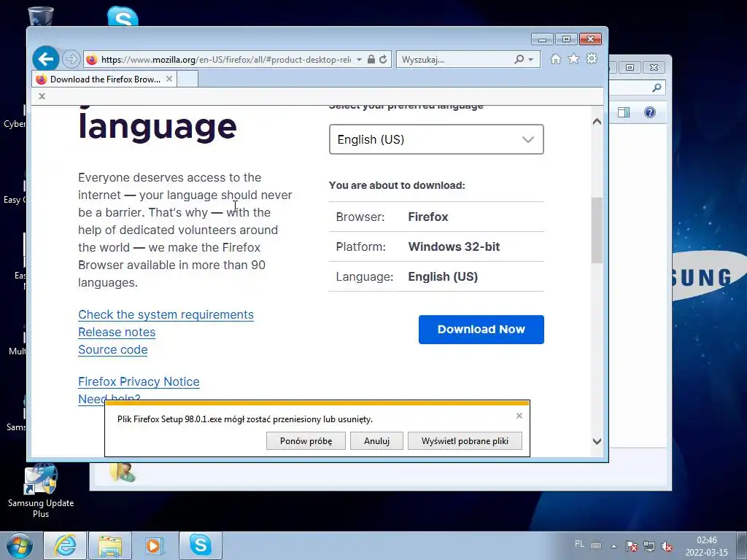The height and width of the screenshot is (560, 747).
Task: Refresh the page with the reload icon
Action: [x=383, y=60]
